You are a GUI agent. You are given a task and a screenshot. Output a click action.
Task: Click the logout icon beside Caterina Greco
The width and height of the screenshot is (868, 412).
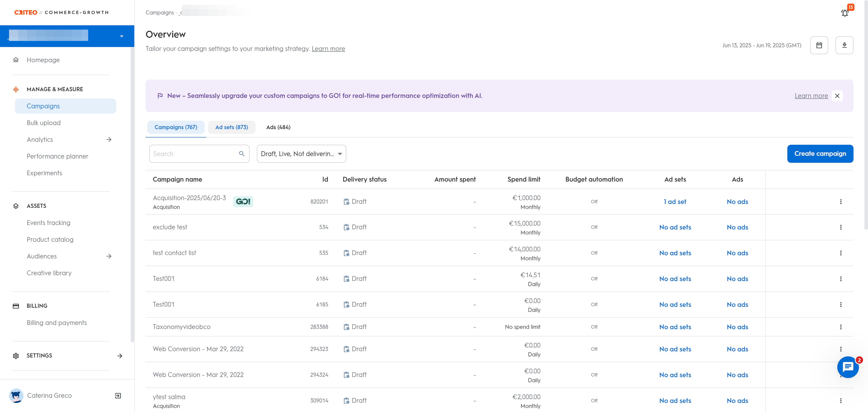click(118, 395)
